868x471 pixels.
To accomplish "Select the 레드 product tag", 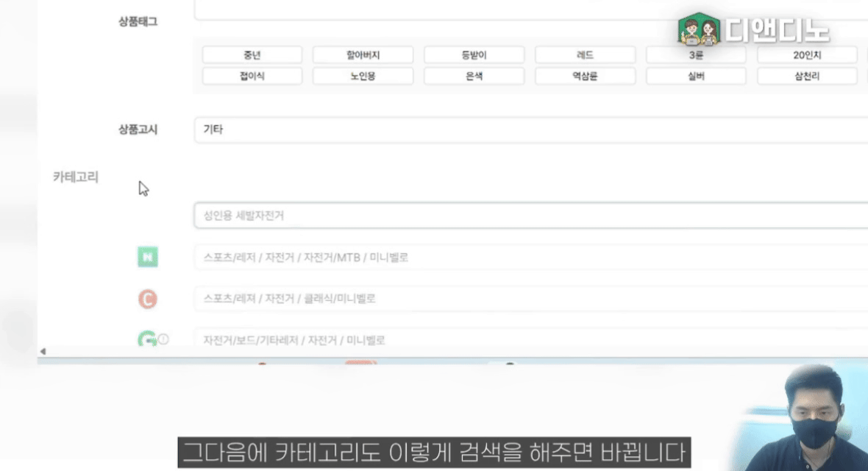I will [x=585, y=55].
